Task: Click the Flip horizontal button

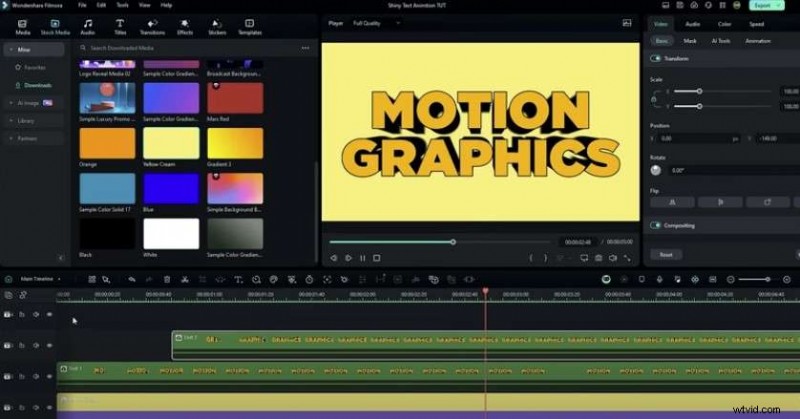Action: pyautogui.click(x=672, y=203)
